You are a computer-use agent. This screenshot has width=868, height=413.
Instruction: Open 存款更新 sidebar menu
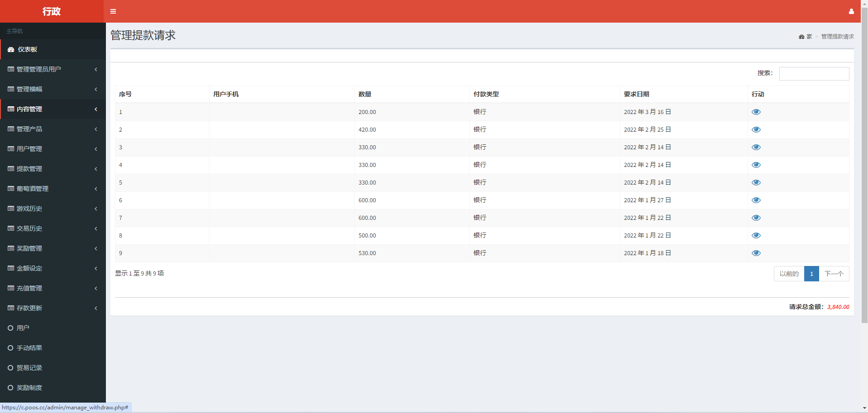coord(53,308)
